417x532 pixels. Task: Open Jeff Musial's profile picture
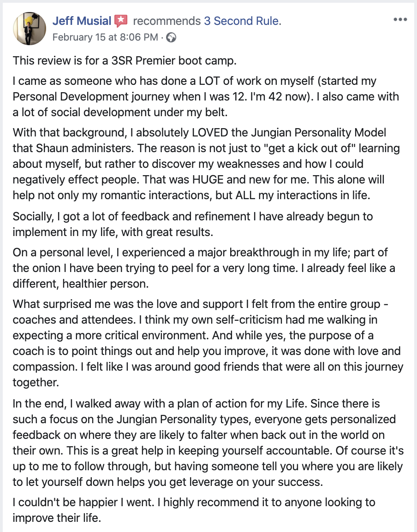click(x=30, y=29)
